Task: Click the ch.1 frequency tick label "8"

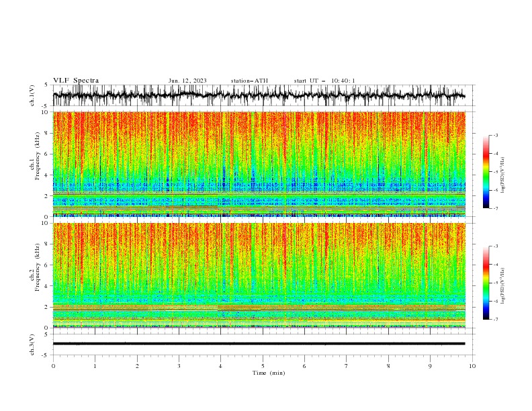Action: click(47, 133)
